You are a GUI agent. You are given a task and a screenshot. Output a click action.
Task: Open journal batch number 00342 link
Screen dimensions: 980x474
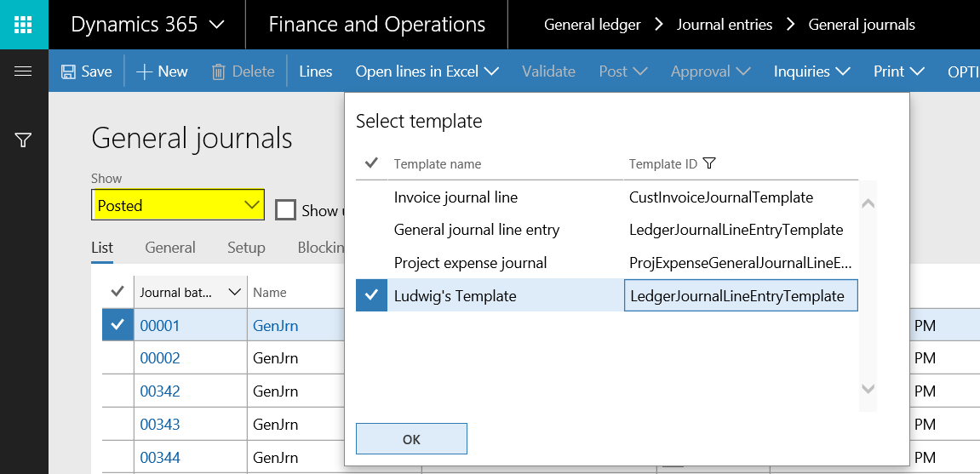coord(160,391)
